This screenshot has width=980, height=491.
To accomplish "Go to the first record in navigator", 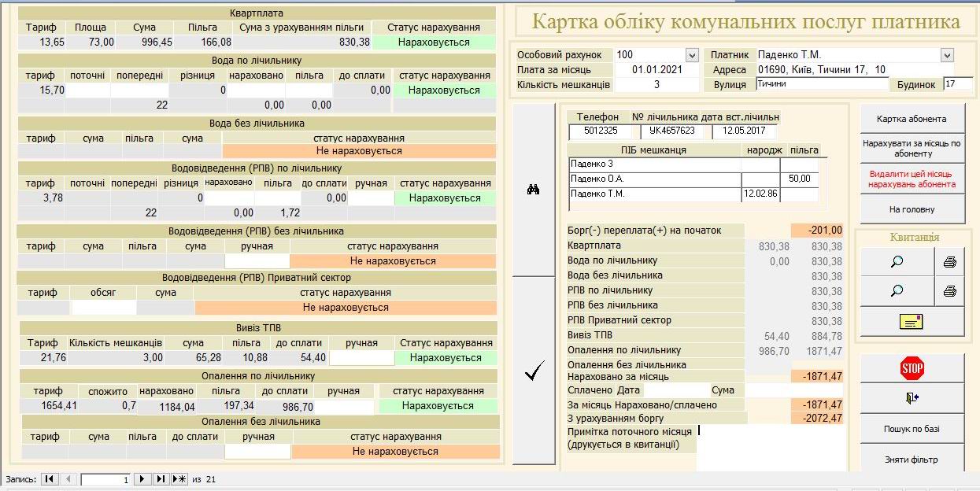I will [50, 478].
